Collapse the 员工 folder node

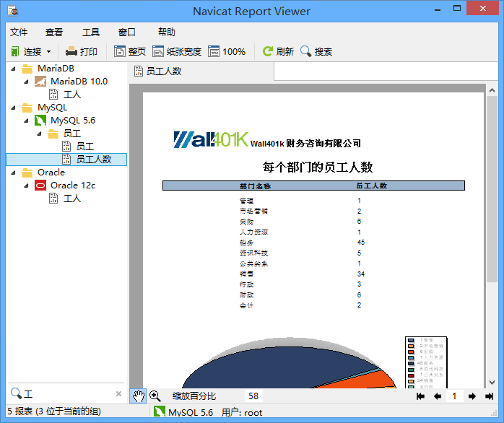pos(39,134)
